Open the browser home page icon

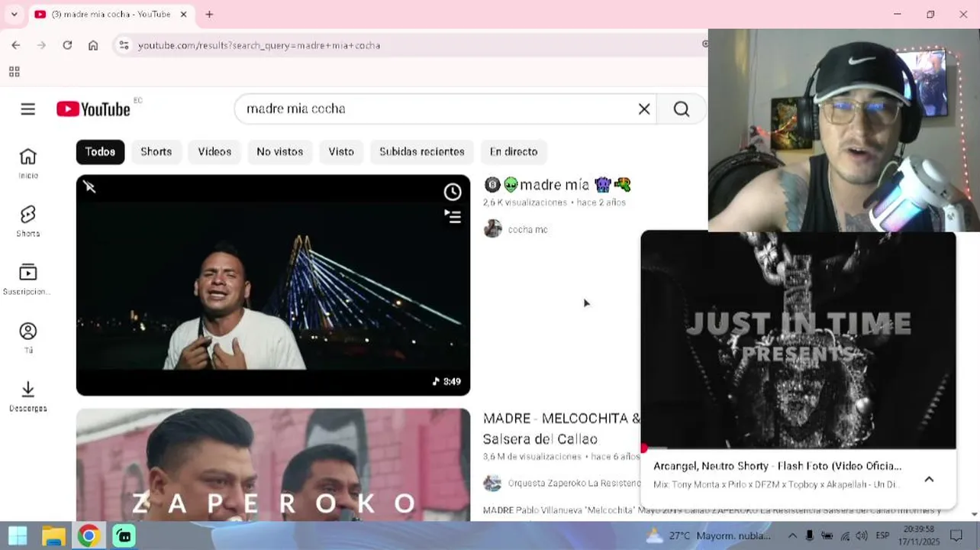tap(93, 45)
